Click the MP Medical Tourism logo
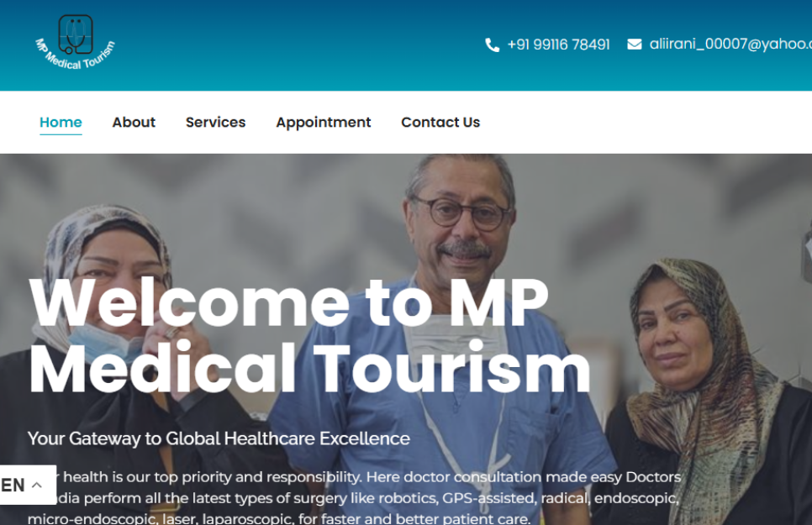The width and height of the screenshot is (812, 525). coord(76,43)
